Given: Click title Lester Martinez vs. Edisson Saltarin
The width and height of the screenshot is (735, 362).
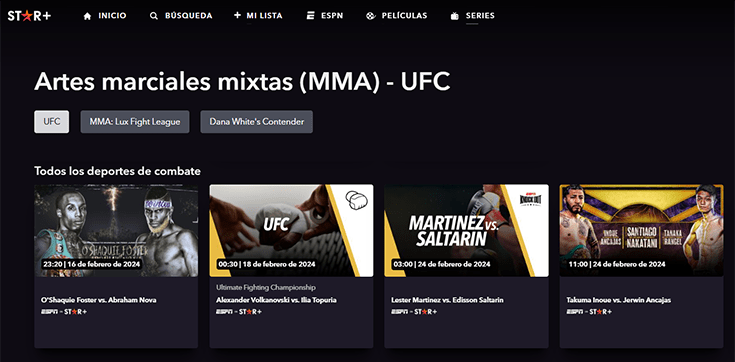Looking at the screenshot, I should pyautogui.click(x=447, y=300).
